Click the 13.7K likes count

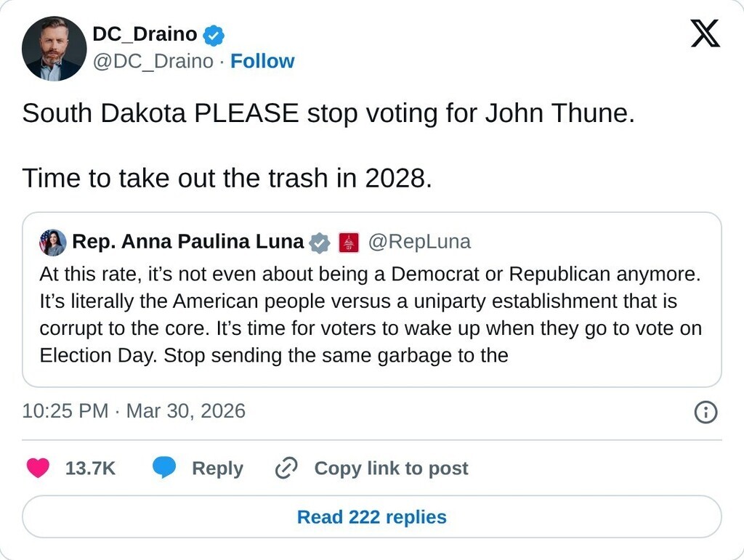pos(90,468)
